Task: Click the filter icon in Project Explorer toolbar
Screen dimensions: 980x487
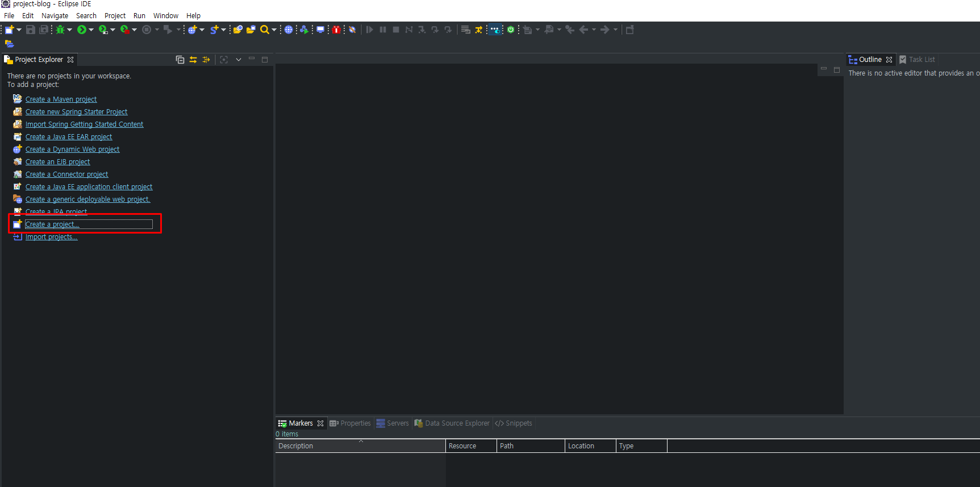Action: tap(206, 60)
